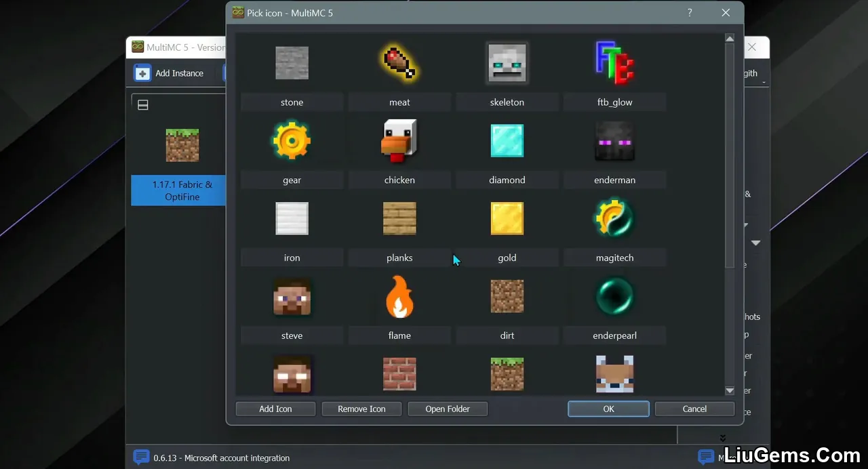
Task: Select the ftb_glow icon
Action: [x=614, y=63]
